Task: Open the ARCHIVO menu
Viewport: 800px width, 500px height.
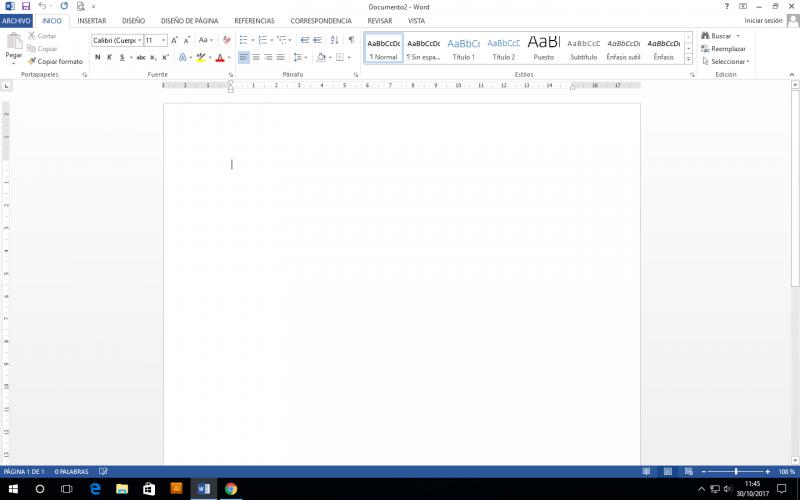Action: (x=16, y=20)
